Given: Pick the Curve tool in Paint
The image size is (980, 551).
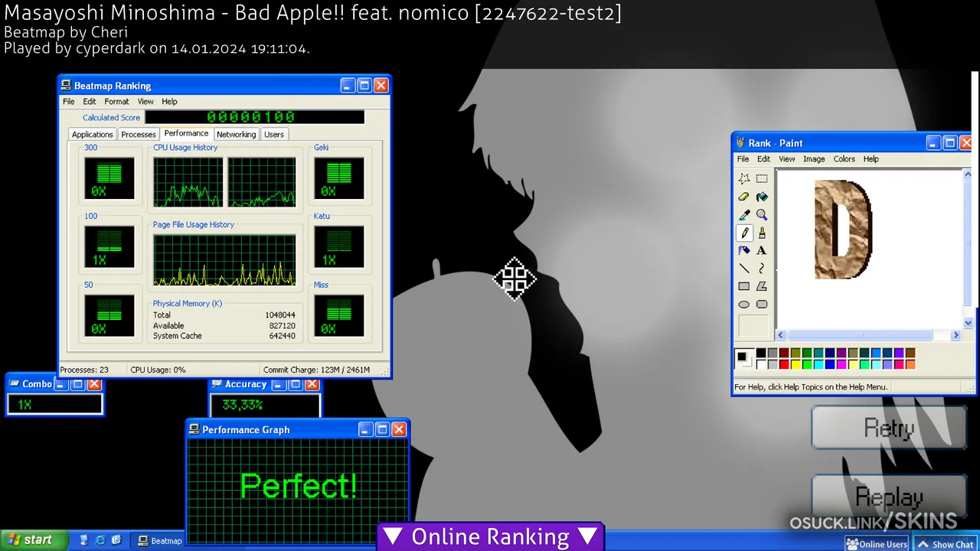Looking at the screenshot, I should pyautogui.click(x=762, y=269).
